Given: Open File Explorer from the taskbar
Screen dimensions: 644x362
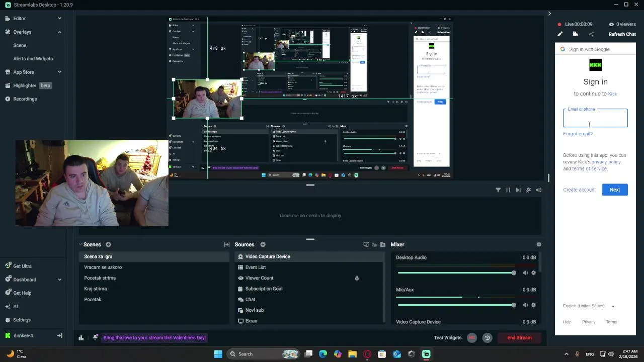Looking at the screenshot, I should 352,354.
